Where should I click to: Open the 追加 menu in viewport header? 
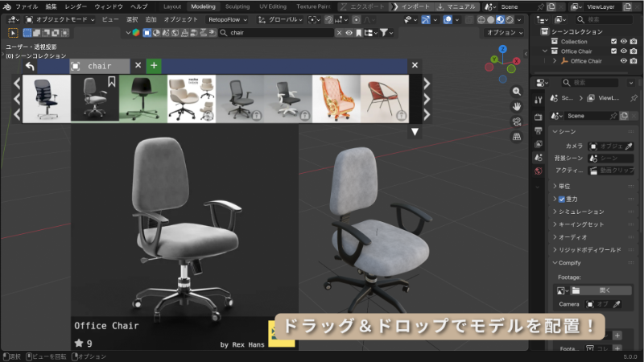pos(151,19)
